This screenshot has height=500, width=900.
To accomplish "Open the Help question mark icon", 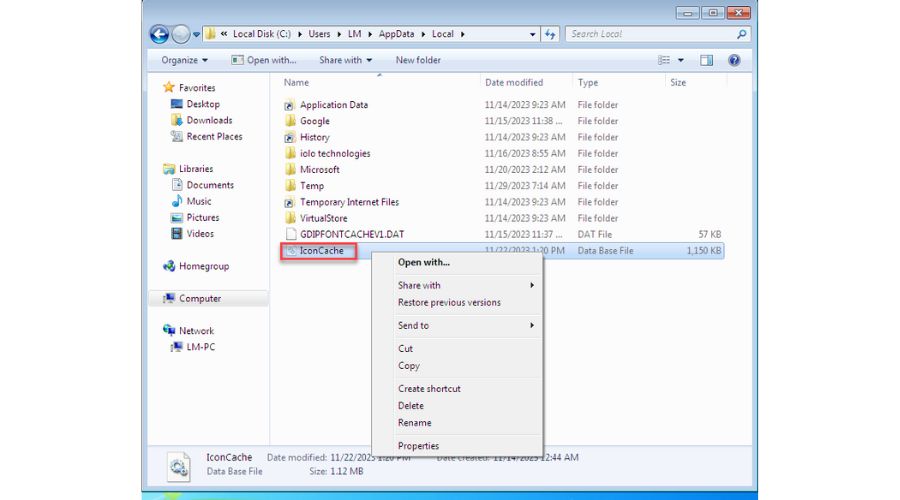I will point(734,60).
